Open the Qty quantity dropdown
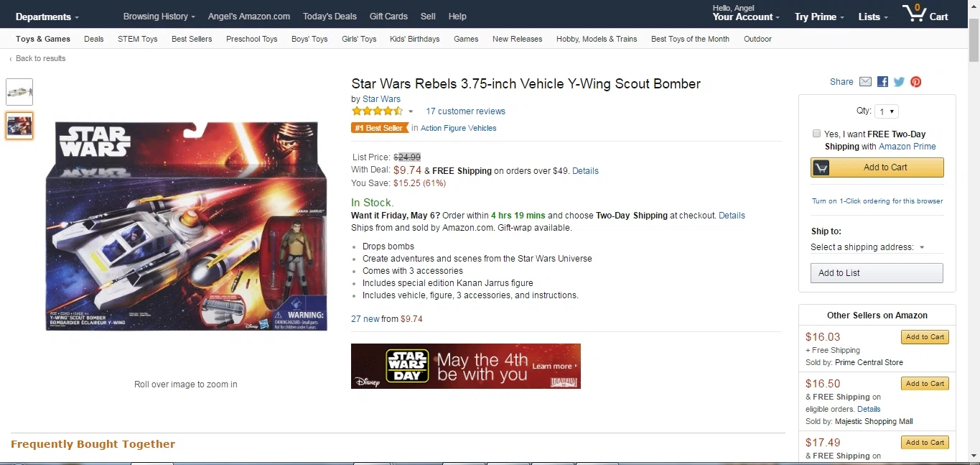Screen dimensions: 980x465 pyautogui.click(x=887, y=111)
